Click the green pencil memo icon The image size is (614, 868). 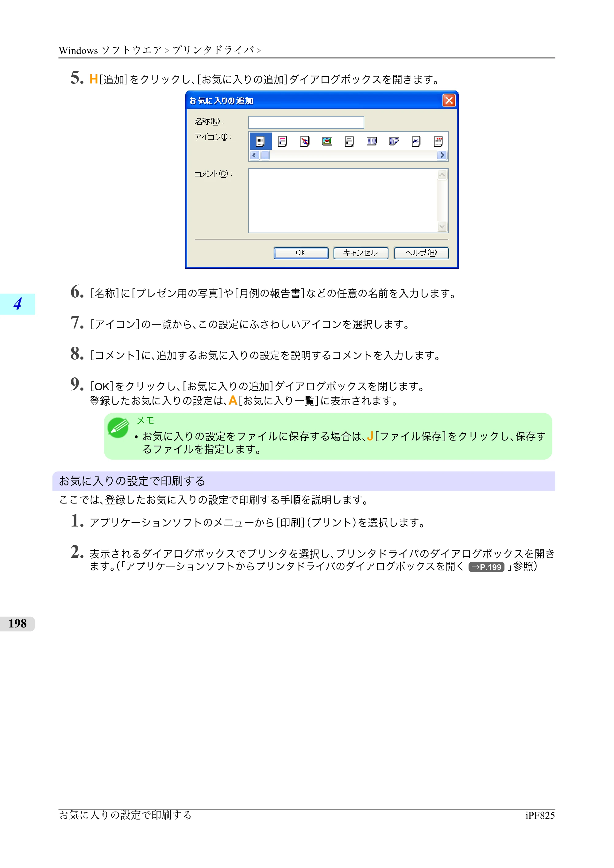pyautogui.click(x=118, y=428)
